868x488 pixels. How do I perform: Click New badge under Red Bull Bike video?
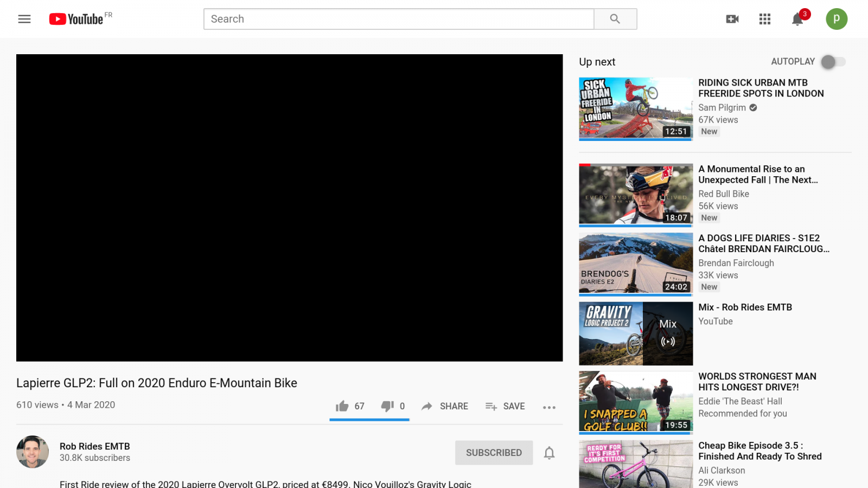click(x=709, y=218)
